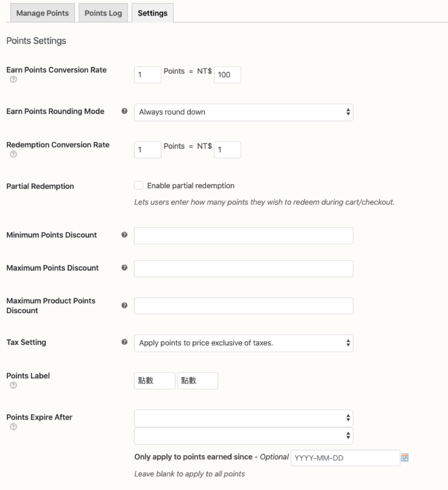The image size is (448, 490).
Task: Click help icon beside Maximum Product Points Discount
Action: click(124, 305)
